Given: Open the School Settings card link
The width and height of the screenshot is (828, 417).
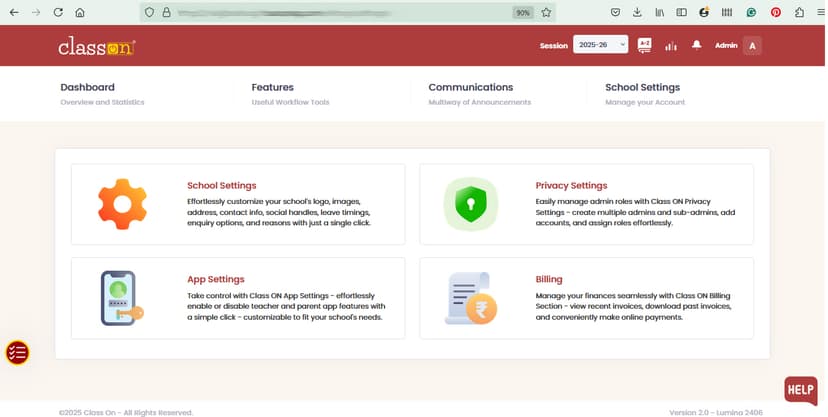Looking at the screenshot, I should (222, 185).
